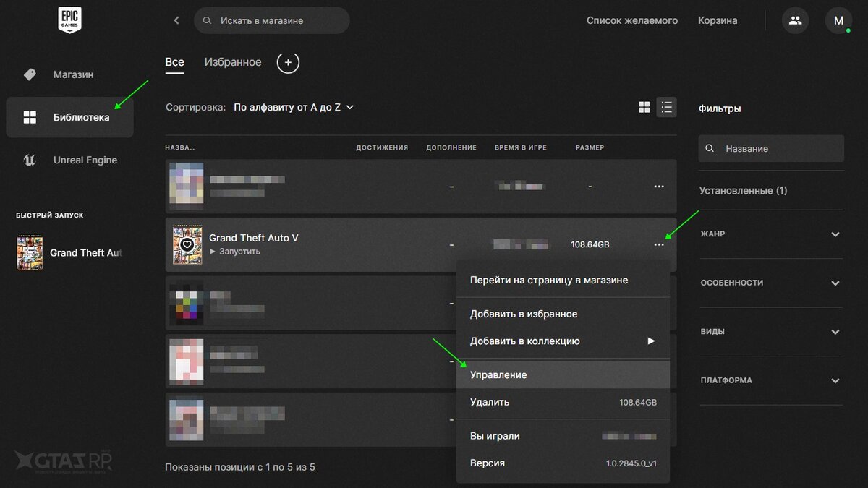Click the search magnifier icon in top bar
The width and height of the screenshot is (868, 488).
(x=208, y=20)
